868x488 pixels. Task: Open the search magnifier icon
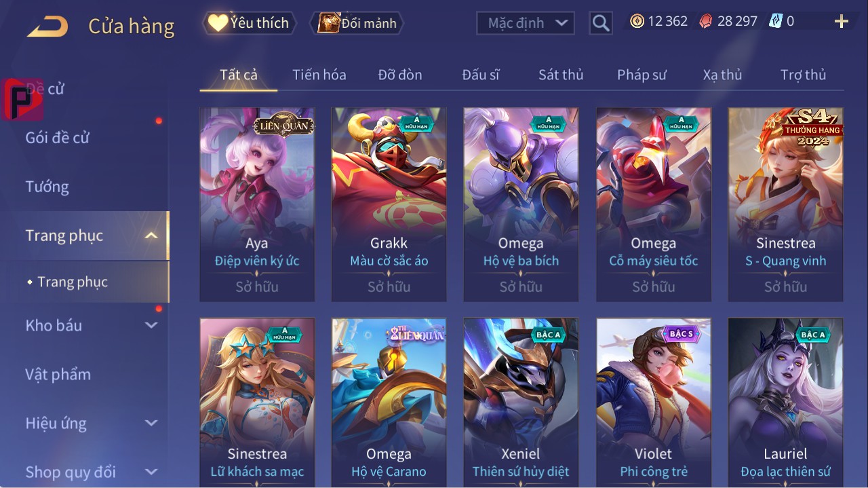(600, 23)
